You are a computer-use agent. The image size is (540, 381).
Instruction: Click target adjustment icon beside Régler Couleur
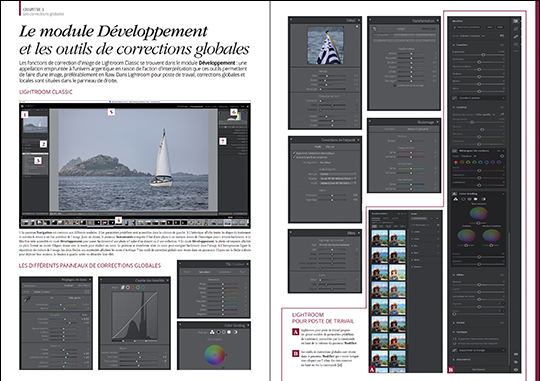[502, 156]
